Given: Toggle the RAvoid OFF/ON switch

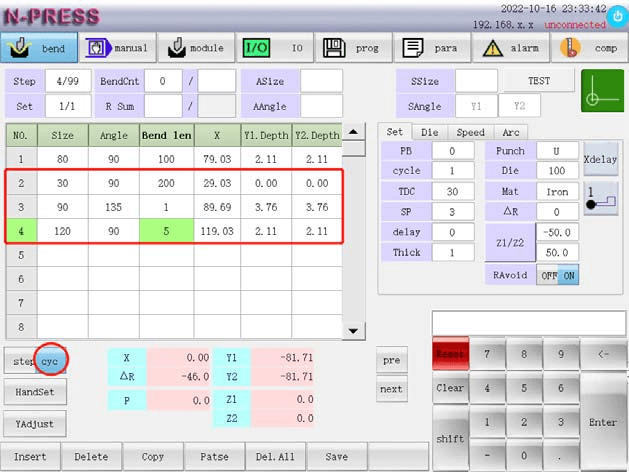Looking at the screenshot, I should click(x=556, y=275).
